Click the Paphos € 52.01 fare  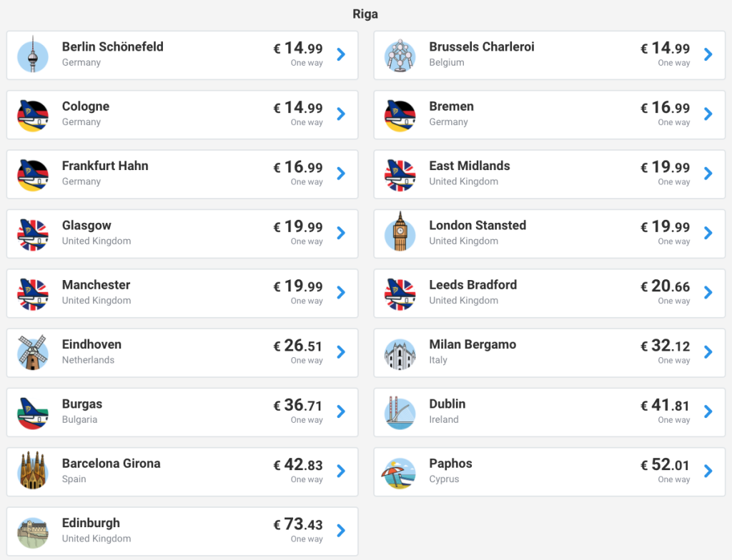(x=665, y=465)
